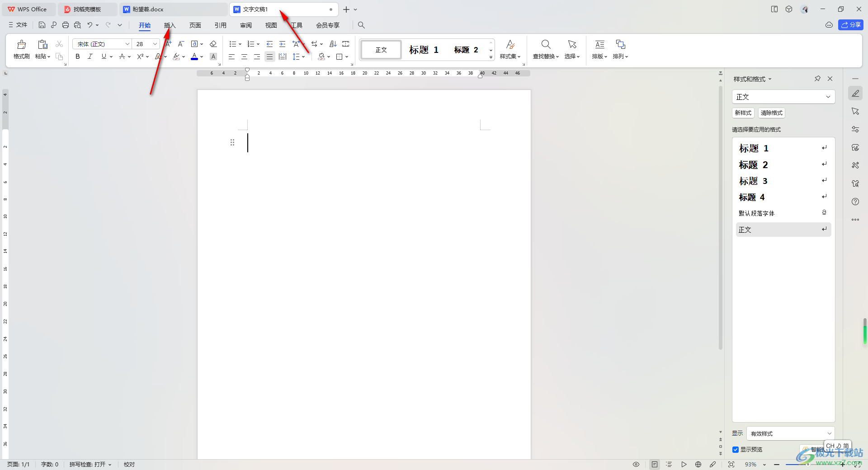
Task: Switch to Web layout view (globe) in status bar
Action: tap(698, 464)
